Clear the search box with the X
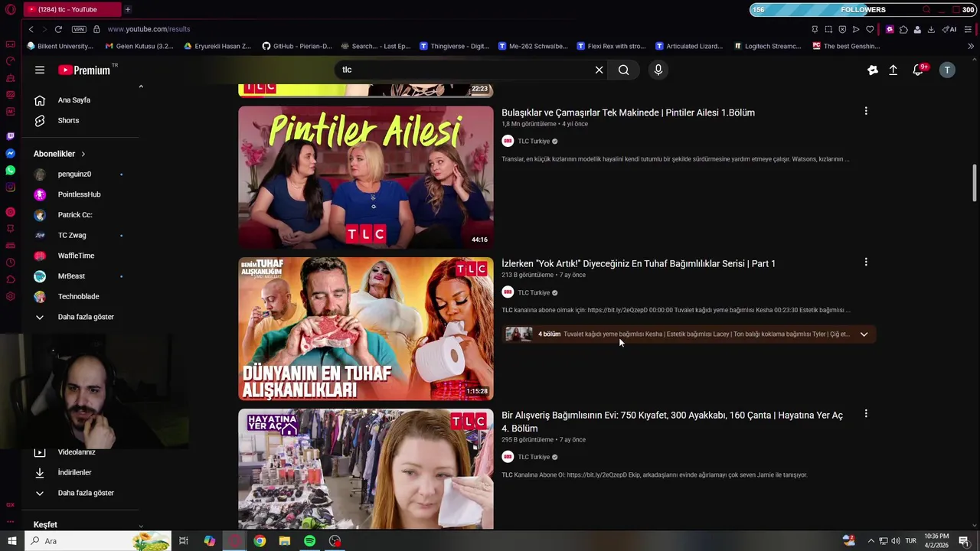 pyautogui.click(x=599, y=70)
